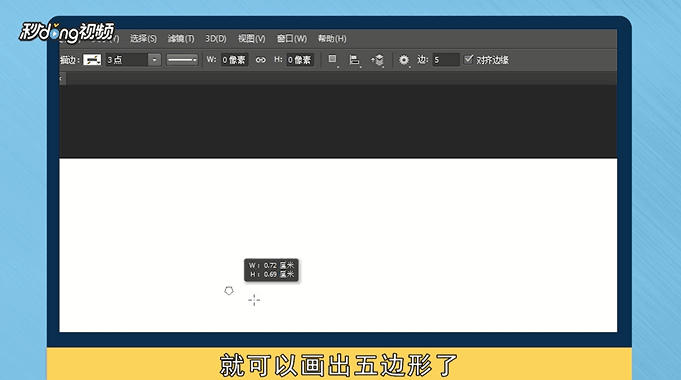
Task: Expand the stroke width dropdown arrow
Action: [x=155, y=60]
